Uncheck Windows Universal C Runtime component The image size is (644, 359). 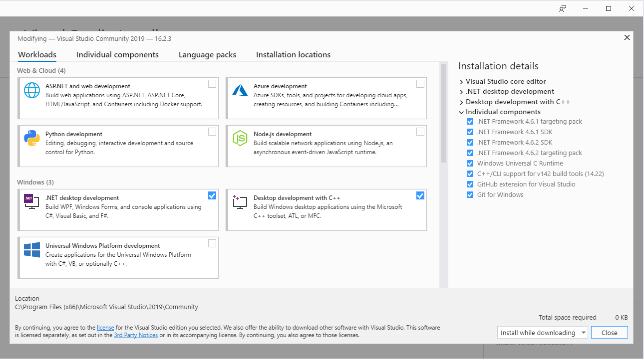click(x=470, y=164)
